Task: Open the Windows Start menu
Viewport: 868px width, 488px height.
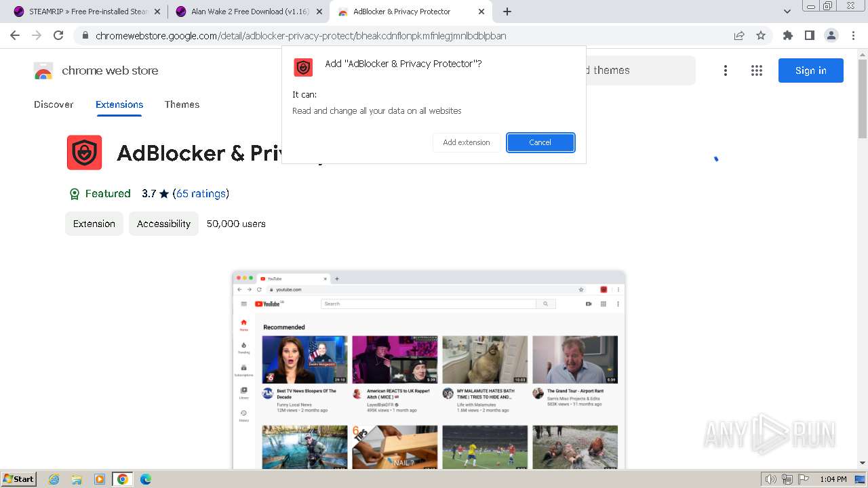Action: [x=19, y=479]
